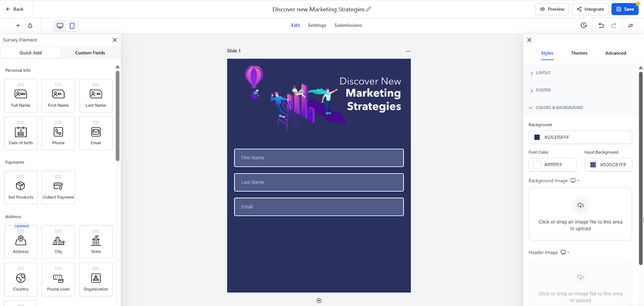This screenshot has width=644, height=306.
Task: Click the Save button
Action: pyautogui.click(x=625, y=9)
